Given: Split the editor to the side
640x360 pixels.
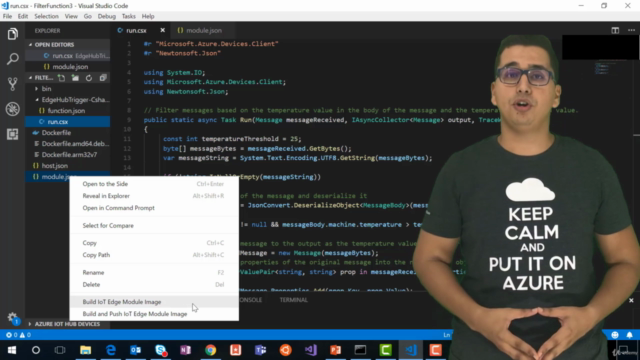Looking at the screenshot, I should [615, 31].
